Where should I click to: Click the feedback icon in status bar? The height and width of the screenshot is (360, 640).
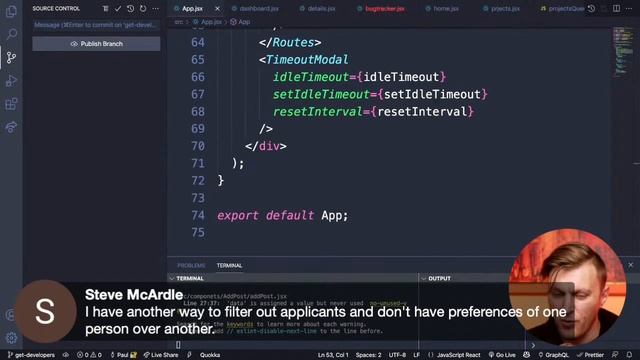tap(615, 355)
